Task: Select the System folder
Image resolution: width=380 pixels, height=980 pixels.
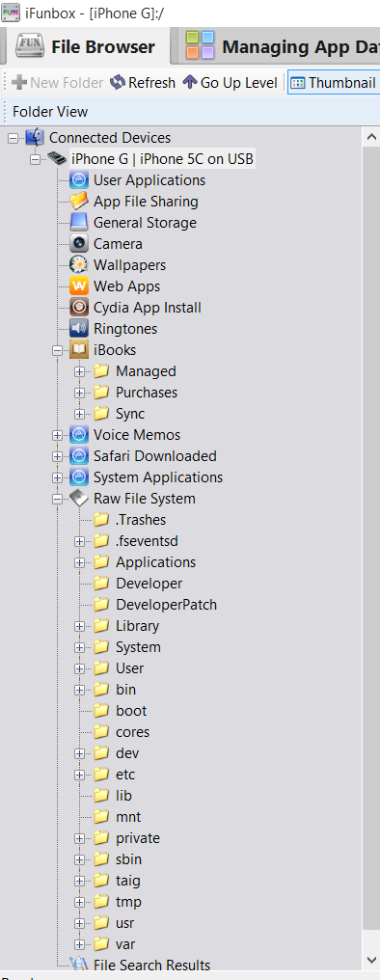Action: [138, 647]
